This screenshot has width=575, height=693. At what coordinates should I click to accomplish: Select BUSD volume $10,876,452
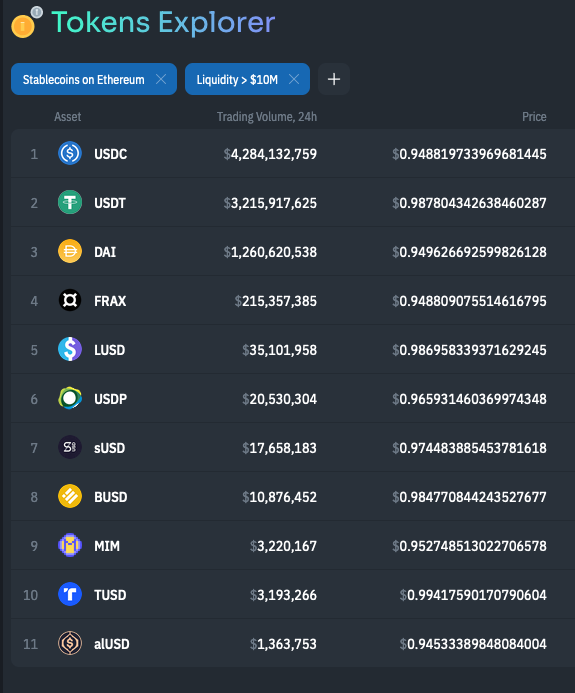click(279, 497)
